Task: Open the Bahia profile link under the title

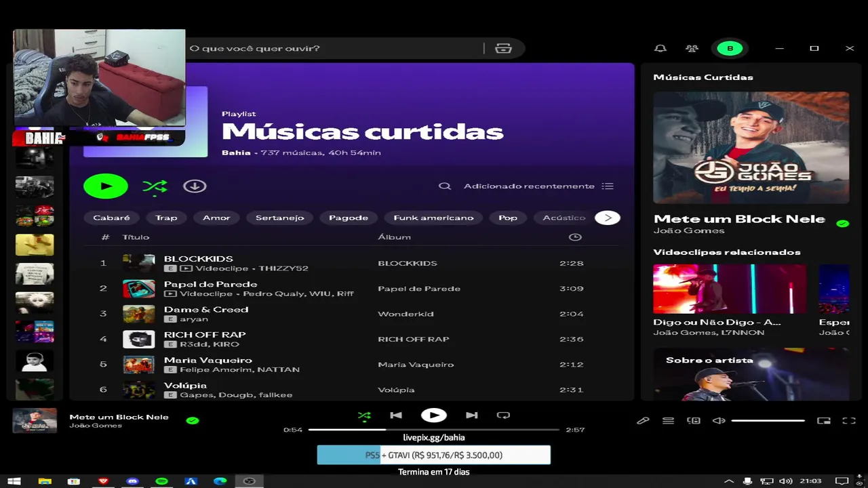Action: click(x=236, y=152)
